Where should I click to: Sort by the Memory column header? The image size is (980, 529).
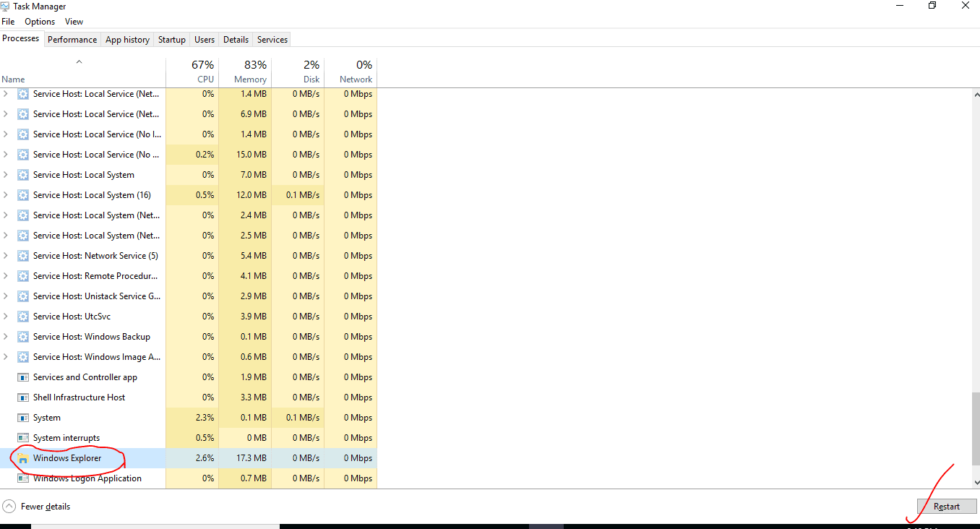pyautogui.click(x=245, y=72)
